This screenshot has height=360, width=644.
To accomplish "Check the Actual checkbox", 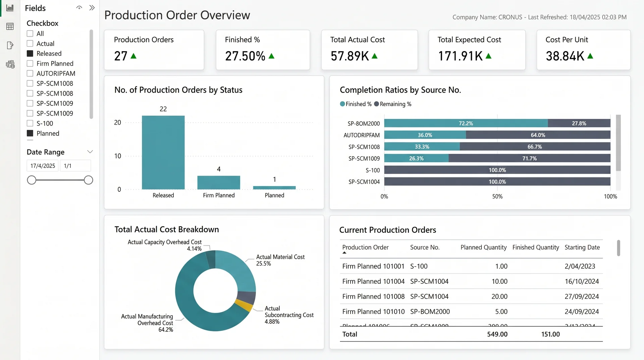I will [x=30, y=44].
